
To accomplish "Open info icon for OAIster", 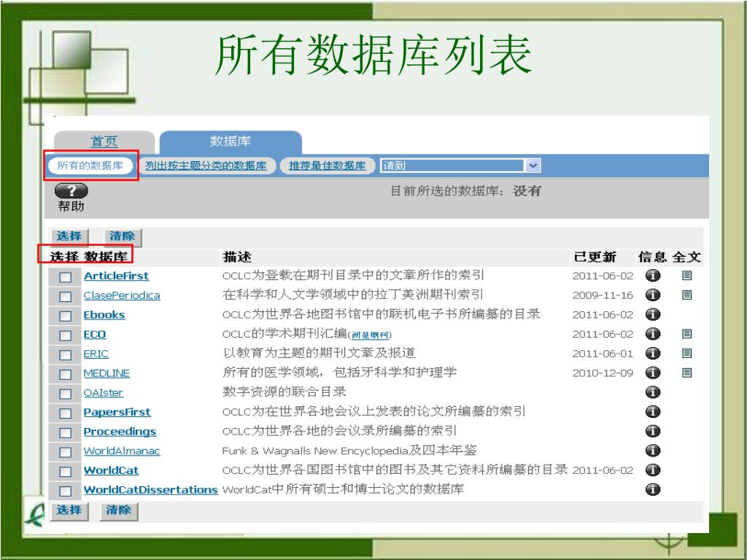I will pyautogui.click(x=653, y=392).
